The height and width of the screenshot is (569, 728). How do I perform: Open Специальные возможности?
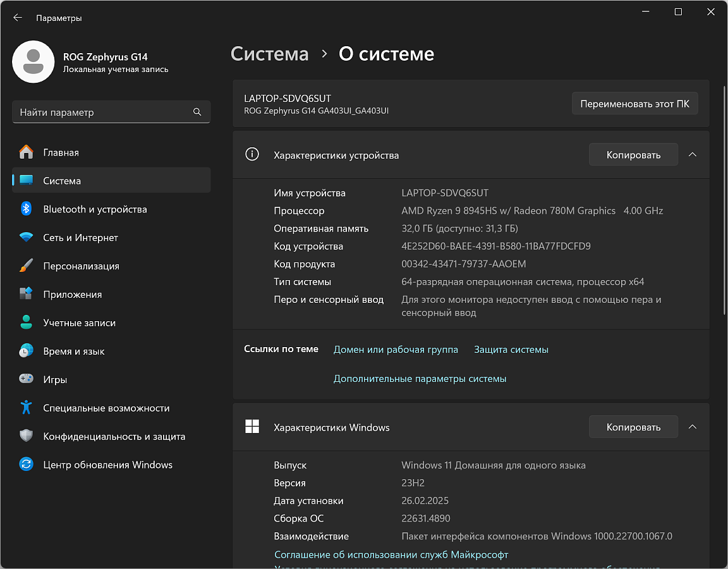111,407
